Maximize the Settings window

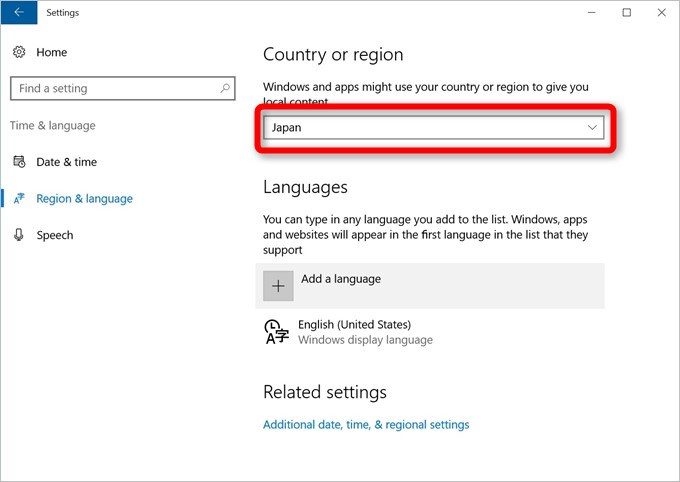[x=626, y=13]
